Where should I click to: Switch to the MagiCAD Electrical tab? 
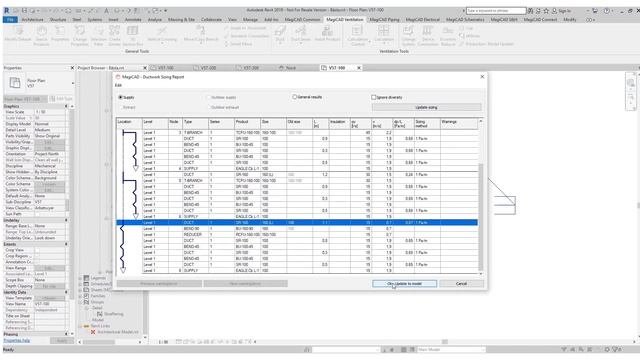click(x=422, y=19)
